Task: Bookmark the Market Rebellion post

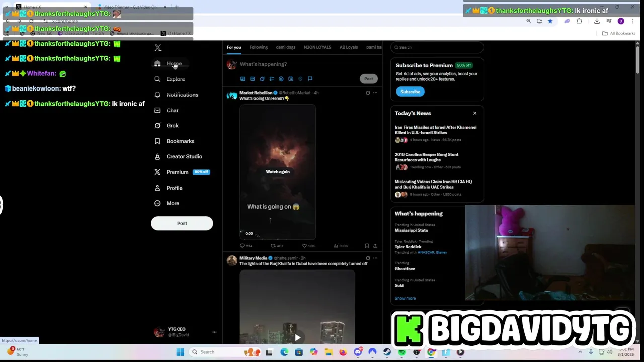Action: (x=367, y=246)
